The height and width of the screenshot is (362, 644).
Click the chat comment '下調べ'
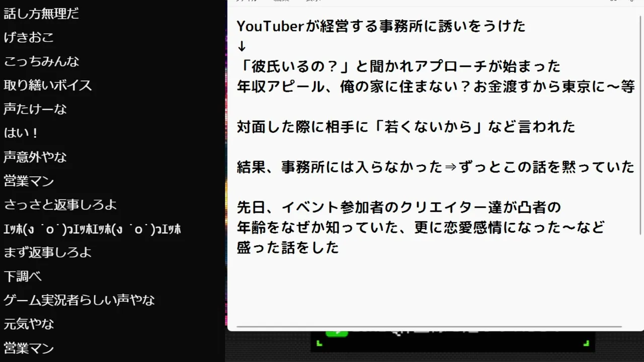tap(23, 277)
